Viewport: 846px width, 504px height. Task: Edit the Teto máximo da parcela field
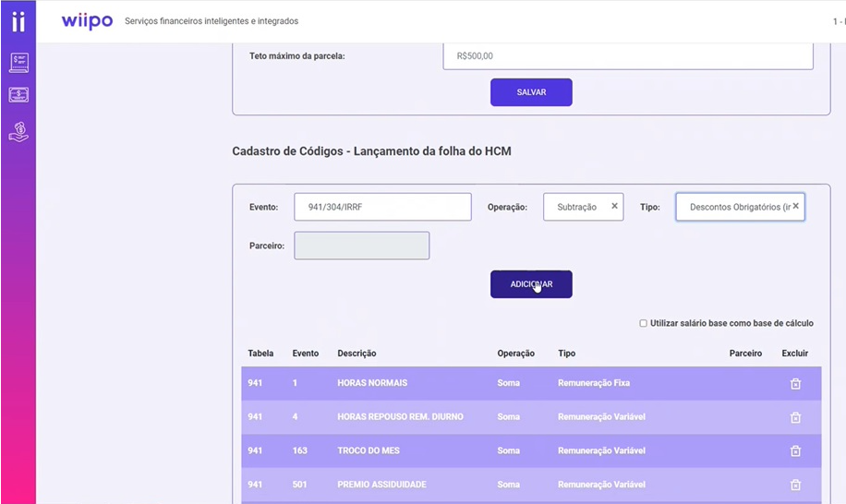pyautogui.click(x=628, y=56)
